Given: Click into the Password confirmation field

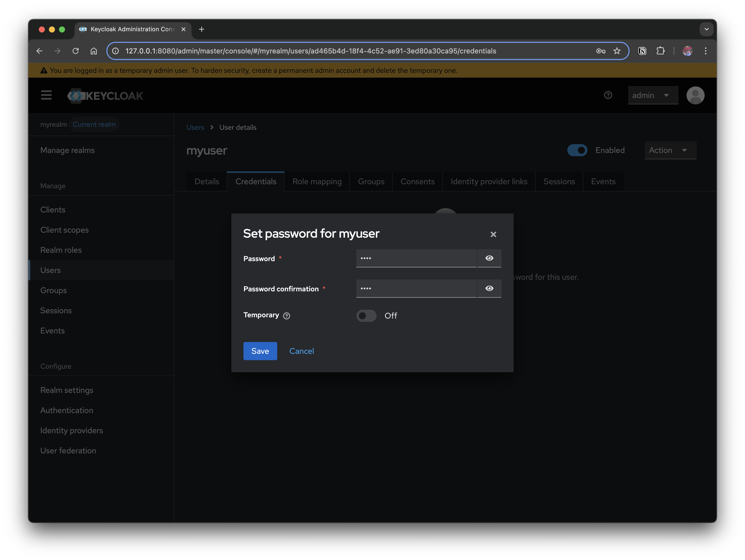Looking at the screenshot, I should point(416,289).
